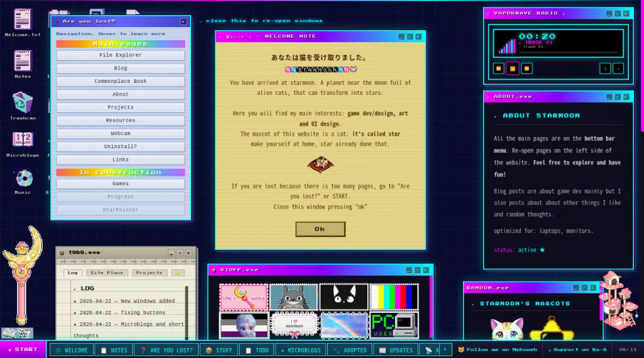Click the Totoro stamp in STUFF.exe
Image resolution: width=644 pixels, height=358 pixels.
click(294, 297)
